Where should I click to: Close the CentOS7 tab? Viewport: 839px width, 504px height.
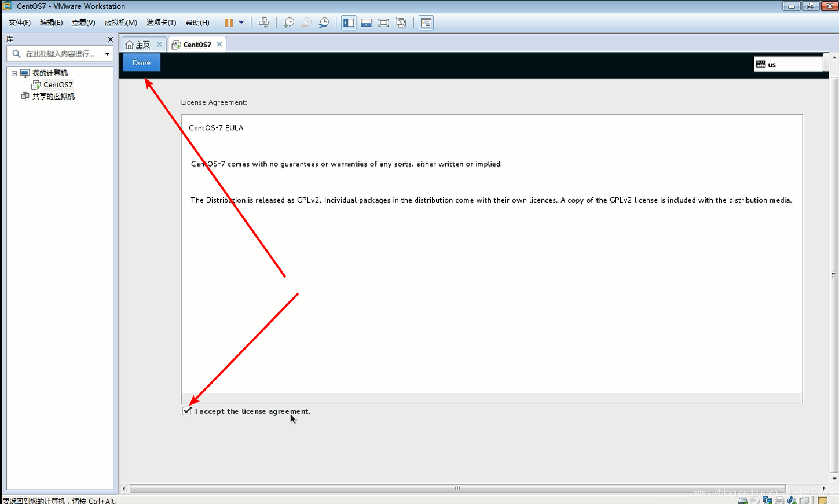[x=219, y=44]
